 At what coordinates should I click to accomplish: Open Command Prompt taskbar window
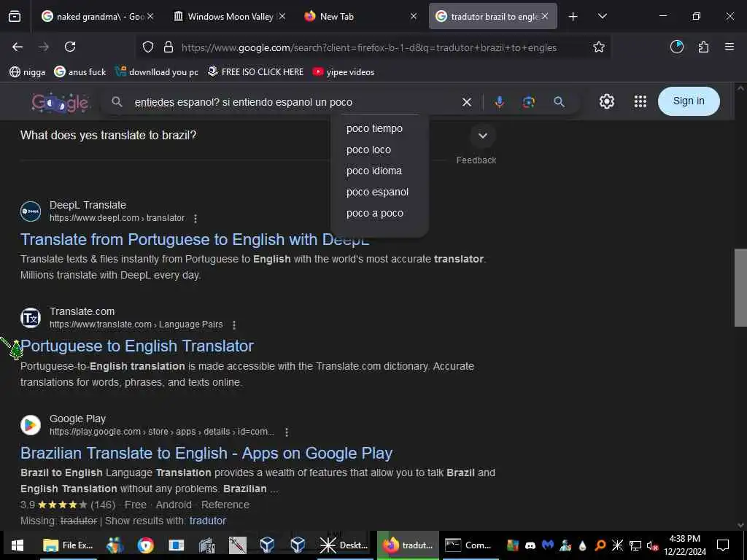tap(469, 545)
